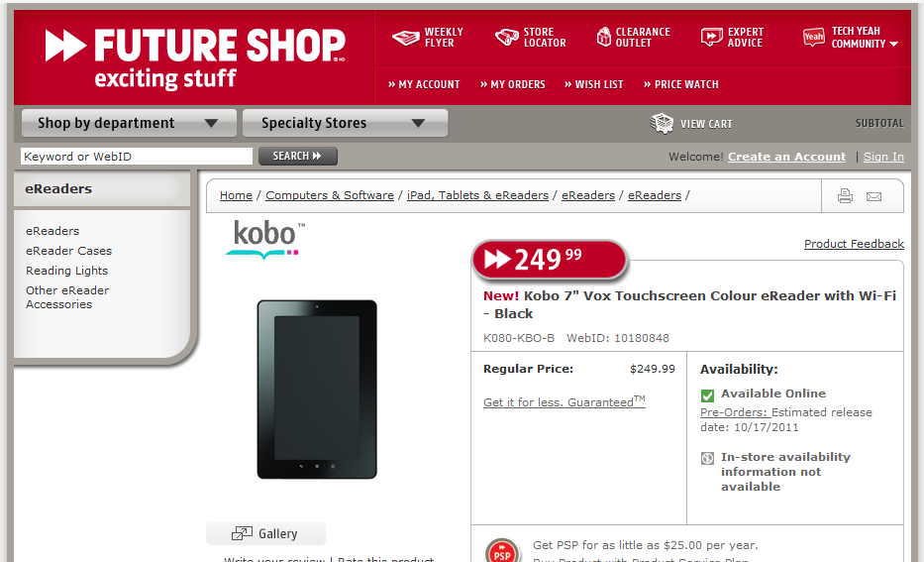Print this page via printer icon
The image size is (924, 562).
845,196
